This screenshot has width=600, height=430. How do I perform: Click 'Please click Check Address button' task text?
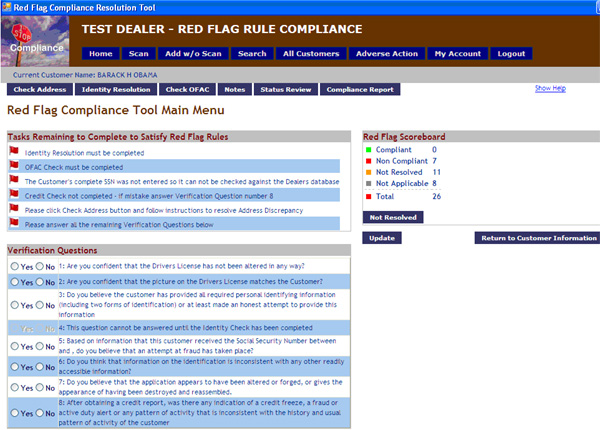click(x=164, y=210)
